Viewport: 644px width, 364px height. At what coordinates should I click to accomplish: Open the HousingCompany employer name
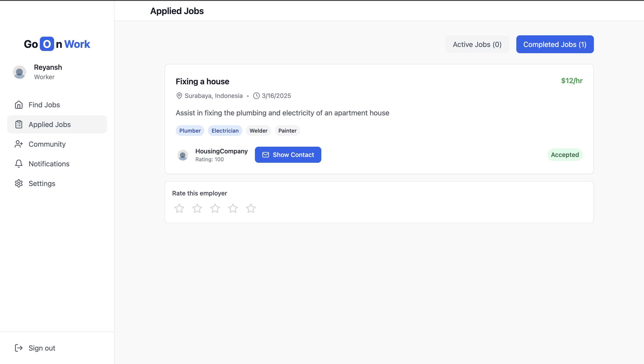pyautogui.click(x=221, y=151)
